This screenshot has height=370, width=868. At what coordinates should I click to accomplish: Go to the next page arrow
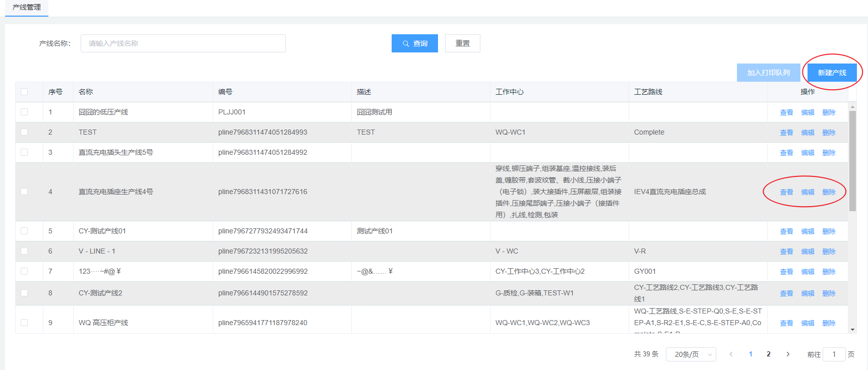click(x=788, y=354)
